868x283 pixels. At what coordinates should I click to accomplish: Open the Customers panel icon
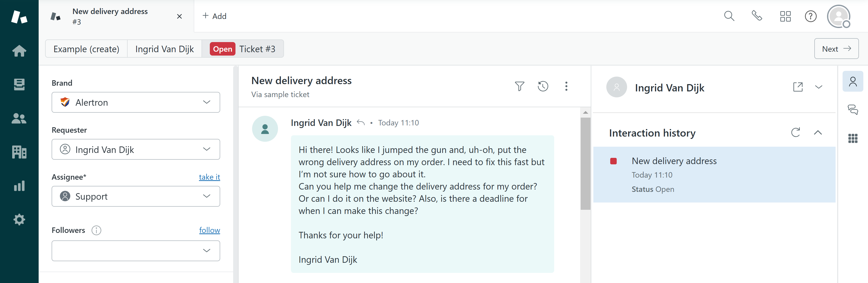coord(19,118)
